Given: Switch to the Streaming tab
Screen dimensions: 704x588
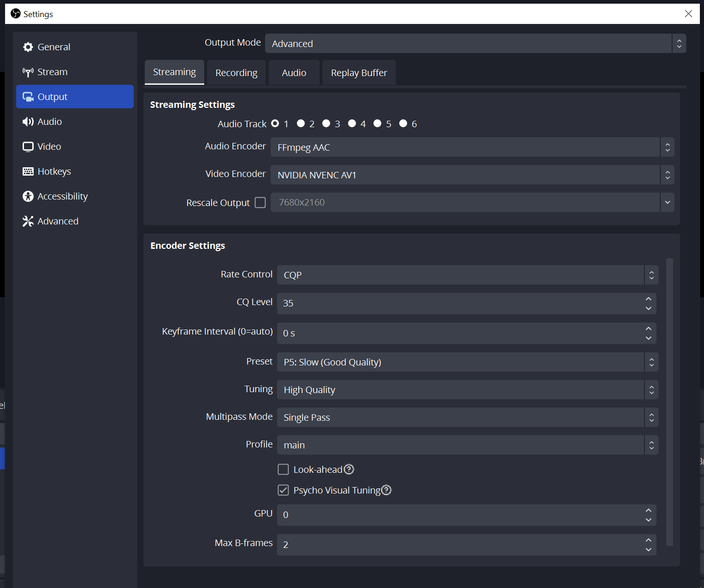Looking at the screenshot, I should 174,72.
